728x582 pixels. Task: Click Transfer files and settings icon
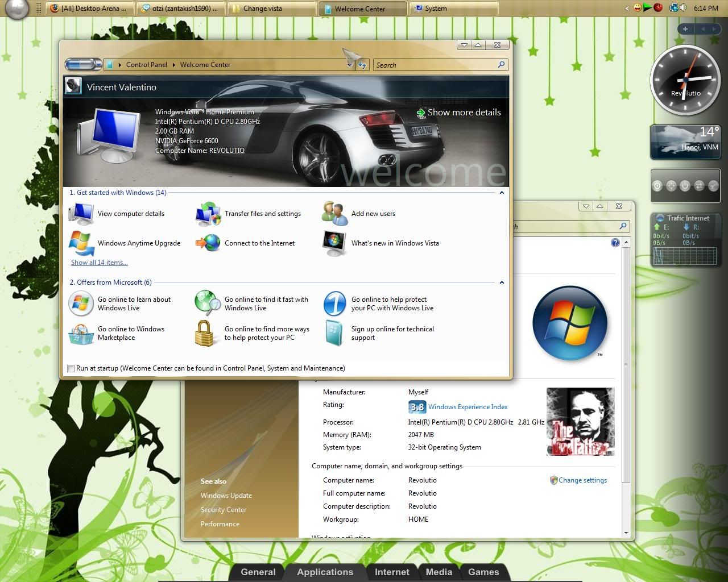208,214
